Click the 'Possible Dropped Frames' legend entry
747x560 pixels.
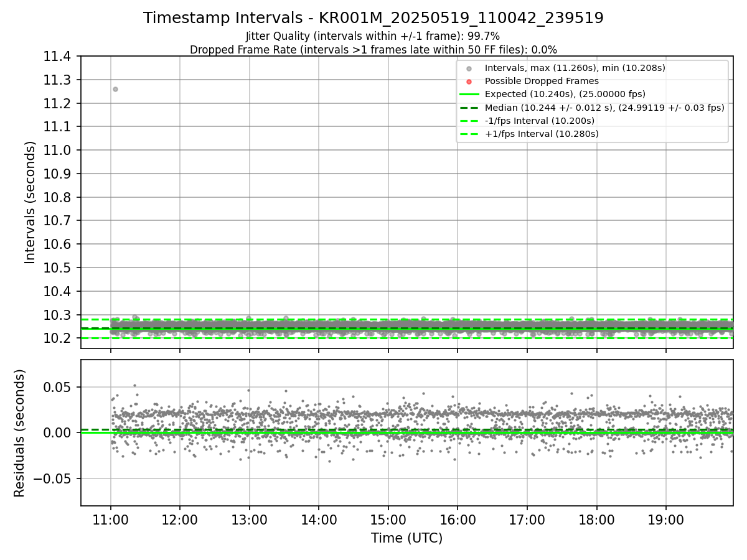(542, 81)
